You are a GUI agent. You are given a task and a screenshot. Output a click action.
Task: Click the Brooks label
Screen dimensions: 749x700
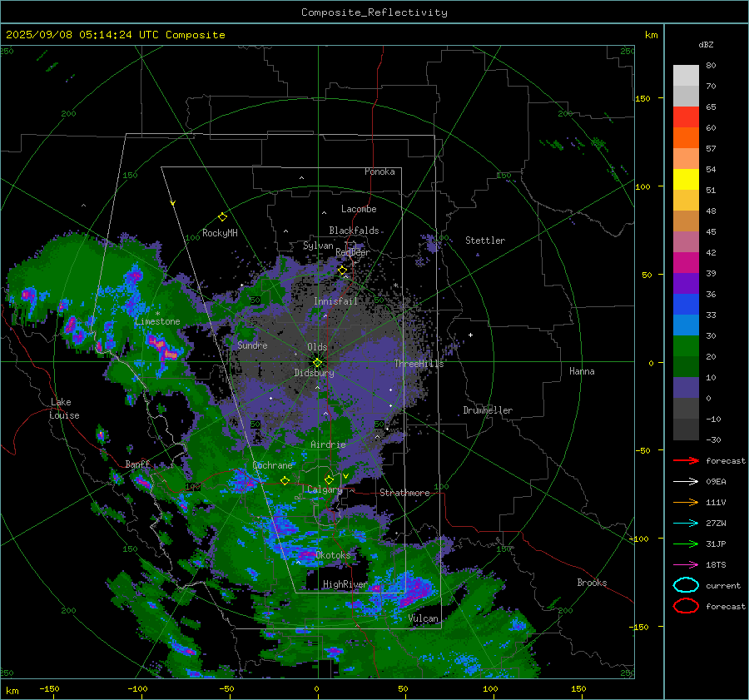(592, 583)
